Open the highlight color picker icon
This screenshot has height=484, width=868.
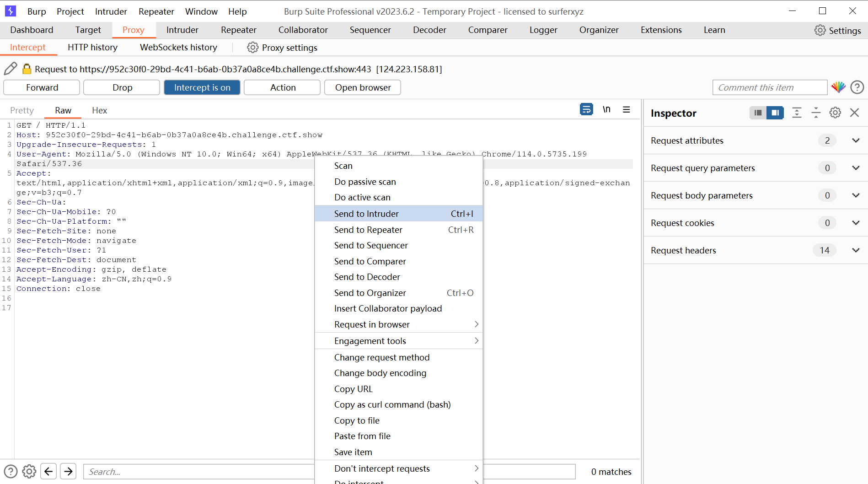point(838,87)
